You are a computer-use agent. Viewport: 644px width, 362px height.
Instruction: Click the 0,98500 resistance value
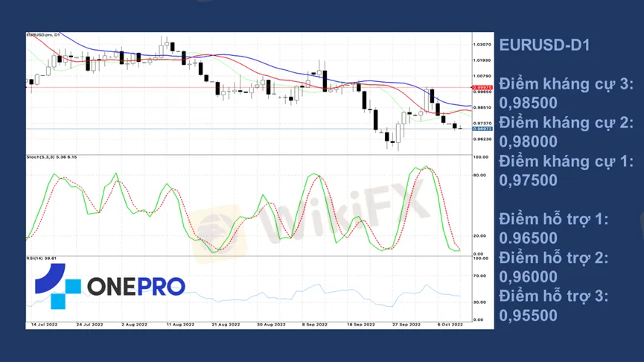pos(528,103)
